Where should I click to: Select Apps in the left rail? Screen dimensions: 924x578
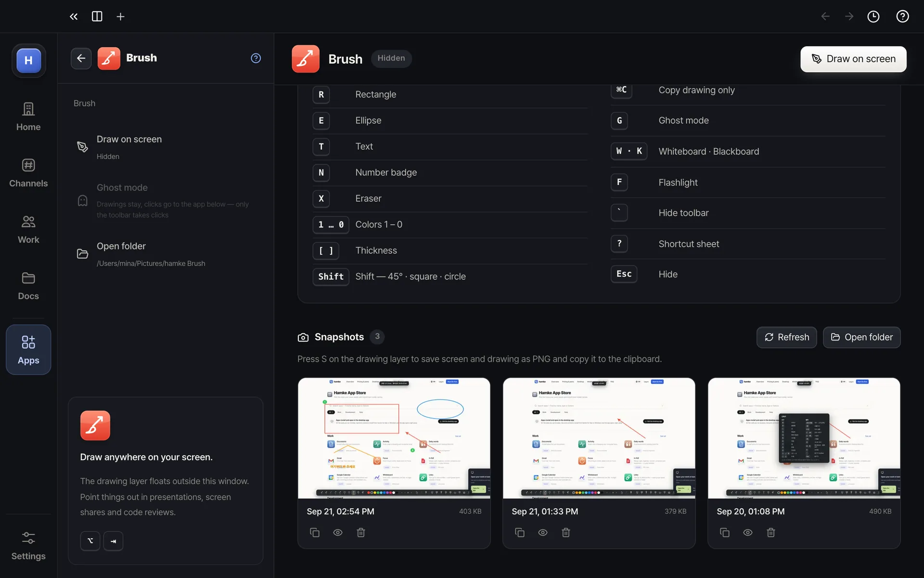click(x=28, y=350)
